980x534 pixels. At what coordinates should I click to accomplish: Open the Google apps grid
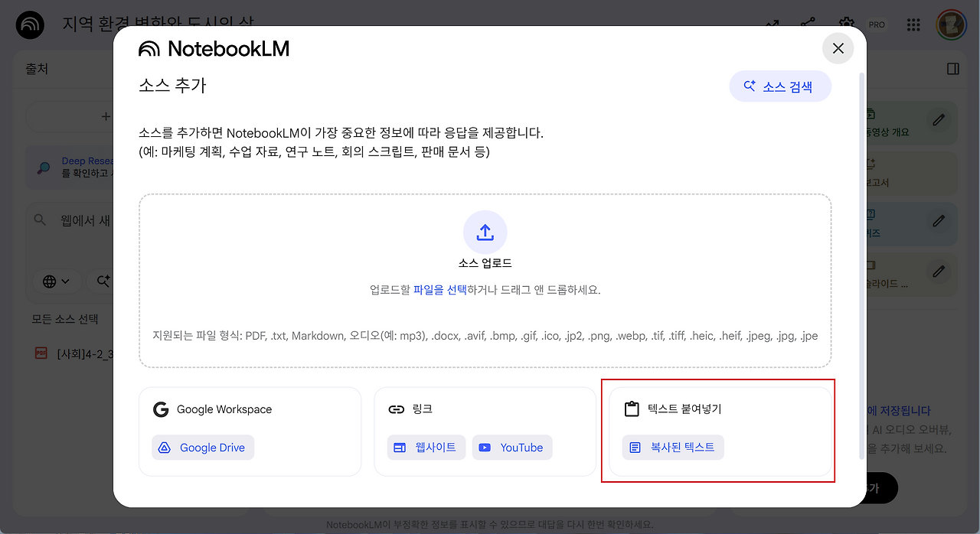(x=913, y=24)
